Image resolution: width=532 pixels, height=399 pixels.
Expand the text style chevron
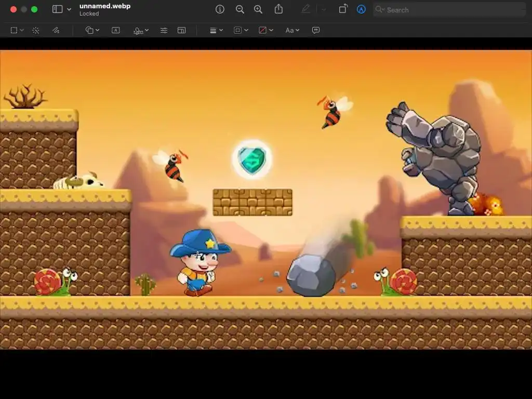298,30
